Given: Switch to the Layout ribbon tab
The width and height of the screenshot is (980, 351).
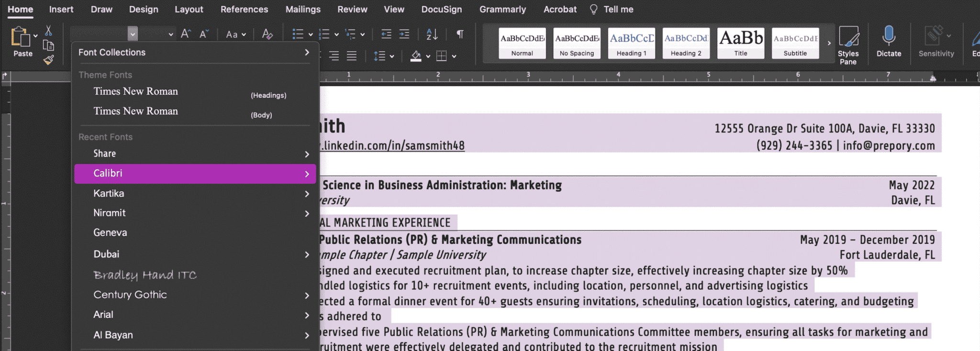Looking at the screenshot, I should [x=189, y=9].
